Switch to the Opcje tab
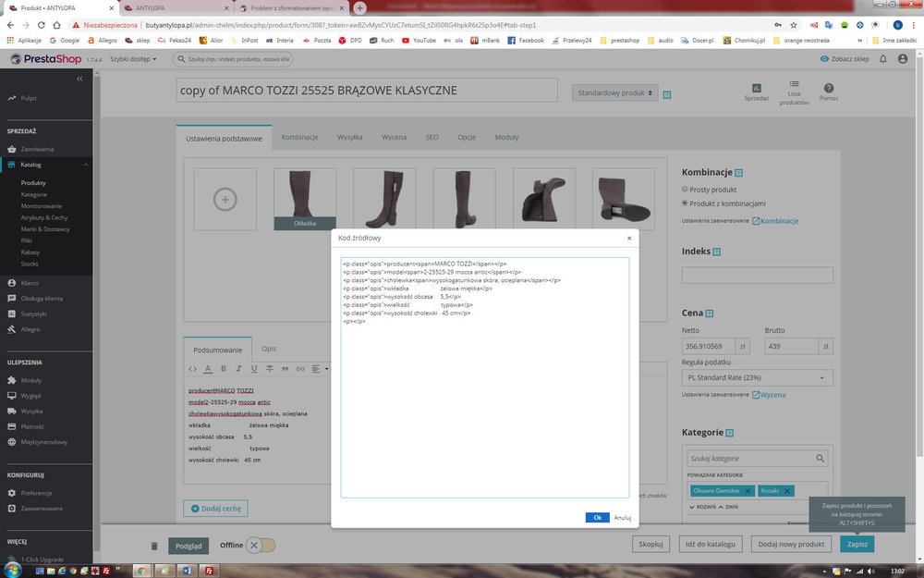The height and width of the screenshot is (578, 924). click(467, 138)
